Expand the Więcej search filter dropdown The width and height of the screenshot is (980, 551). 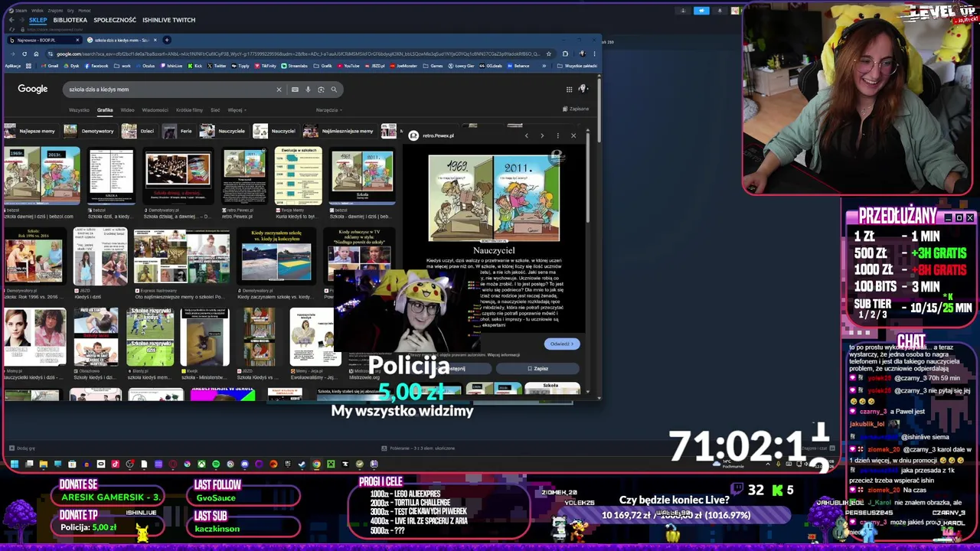(237, 110)
